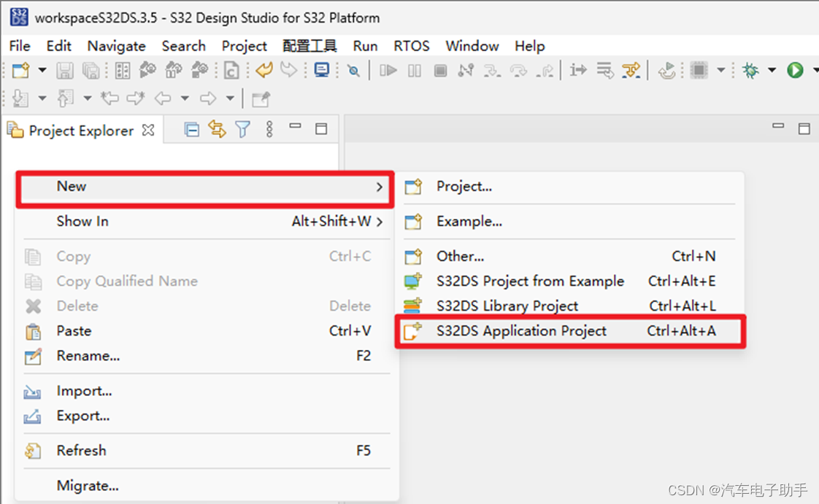The width and height of the screenshot is (819, 504).
Task: Click the Resume debug toolbar icon
Action: [x=388, y=70]
